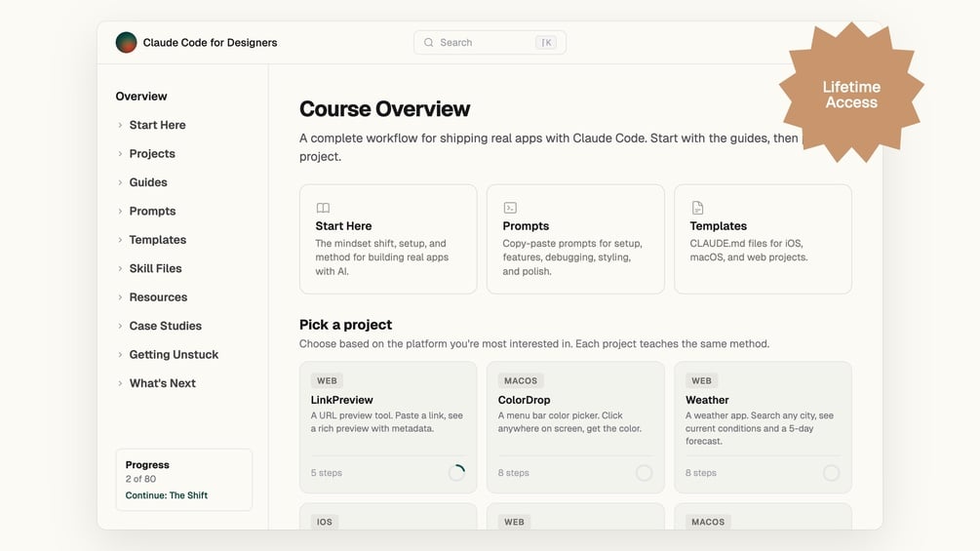
Task: Expand the Skill Files section chevron
Action: [120, 268]
